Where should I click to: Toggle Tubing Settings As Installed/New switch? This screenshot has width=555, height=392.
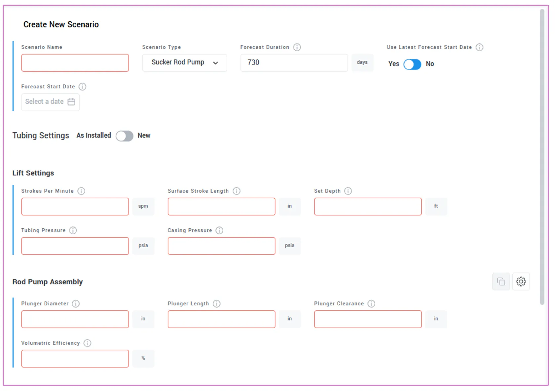pos(125,136)
